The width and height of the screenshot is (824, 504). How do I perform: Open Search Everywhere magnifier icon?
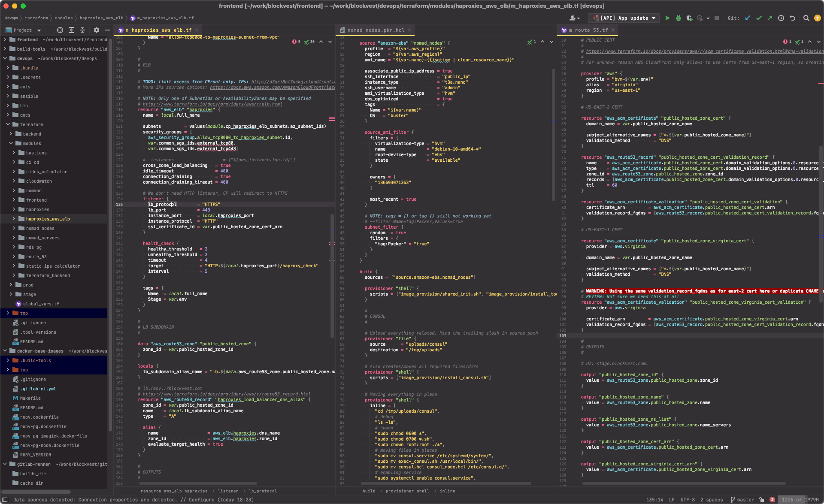pos(806,18)
